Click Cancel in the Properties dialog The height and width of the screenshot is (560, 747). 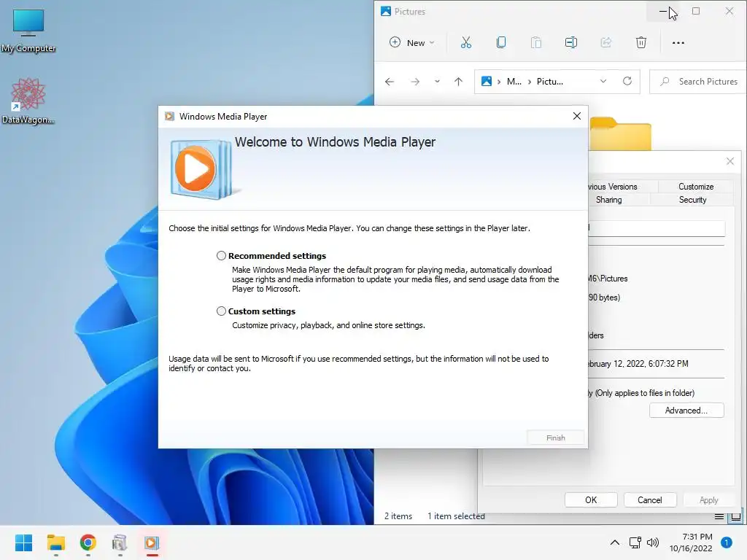[650, 500]
